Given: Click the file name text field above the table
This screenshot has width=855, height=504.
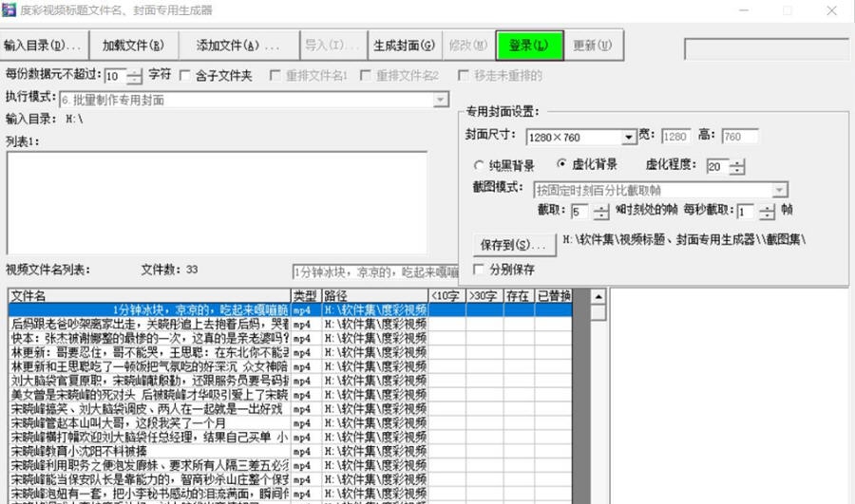Looking at the screenshot, I should click(375, 271).
